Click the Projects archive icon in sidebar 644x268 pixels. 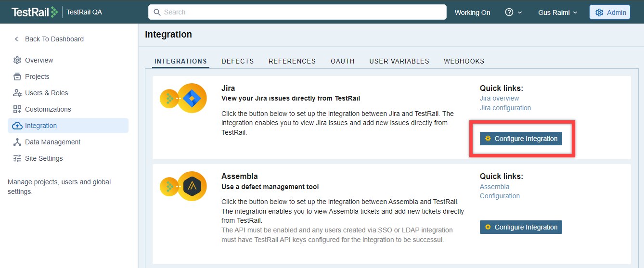(x=17, y=77)
